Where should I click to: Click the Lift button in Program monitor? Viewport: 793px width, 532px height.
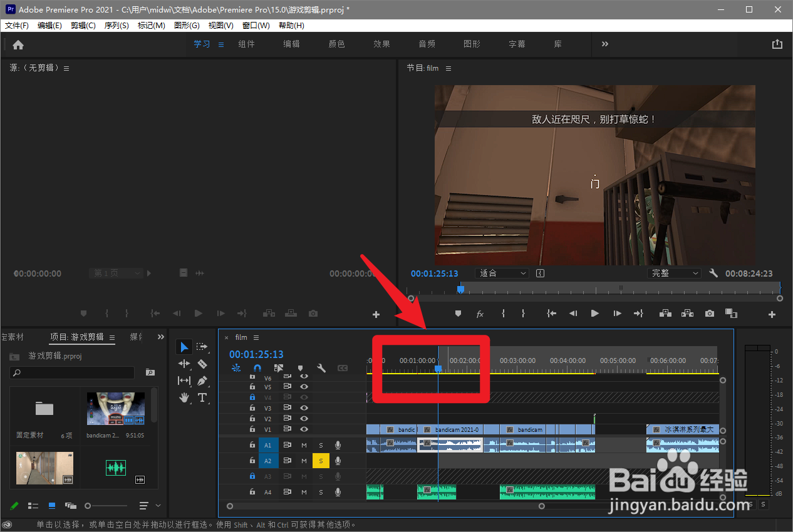(x=665, y=314)
